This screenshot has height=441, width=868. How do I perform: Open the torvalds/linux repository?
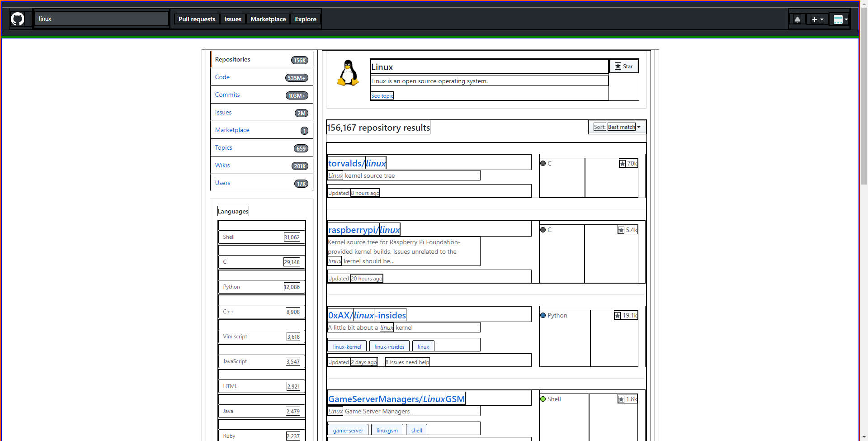[357, 163]
